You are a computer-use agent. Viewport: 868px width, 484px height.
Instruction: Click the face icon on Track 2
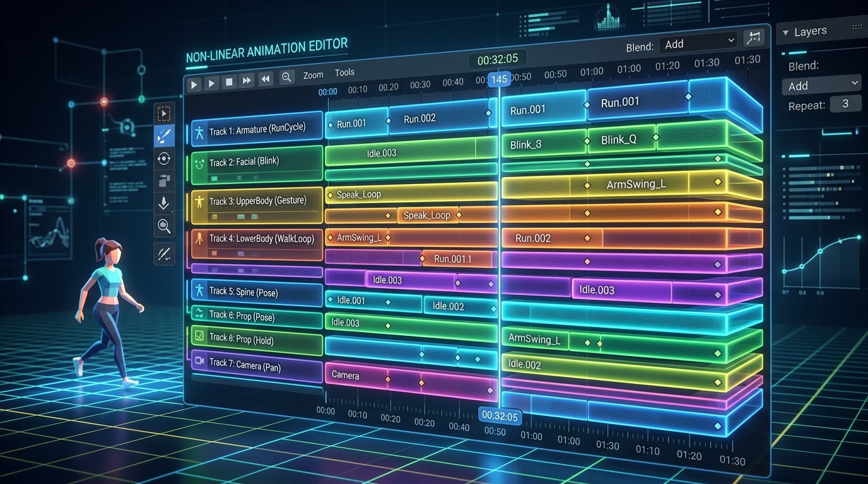click(x=200, y=164)
